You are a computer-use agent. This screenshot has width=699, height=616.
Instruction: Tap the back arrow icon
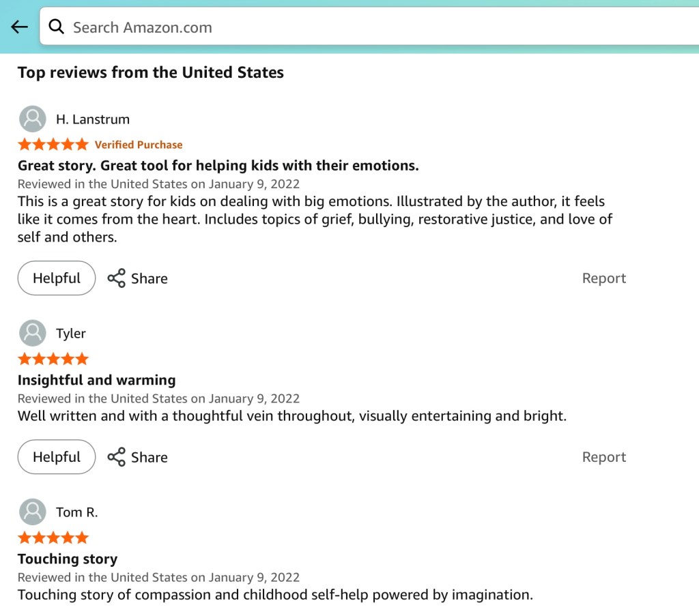pyautogui.click(x=19, y=27)
